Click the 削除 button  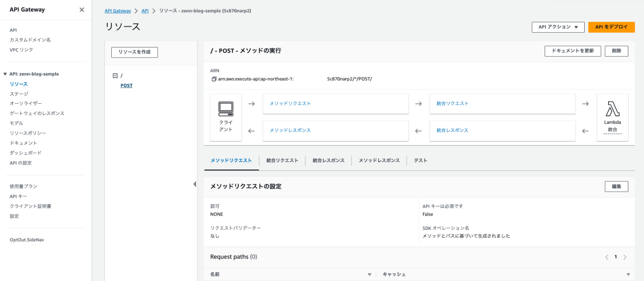[x=616, y=51]
